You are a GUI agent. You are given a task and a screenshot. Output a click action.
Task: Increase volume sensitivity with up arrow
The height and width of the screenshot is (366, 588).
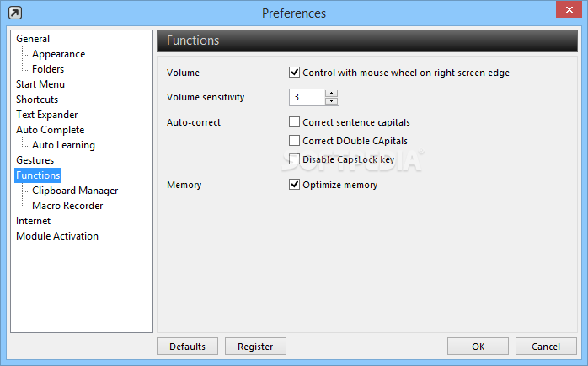pos(332,93)
